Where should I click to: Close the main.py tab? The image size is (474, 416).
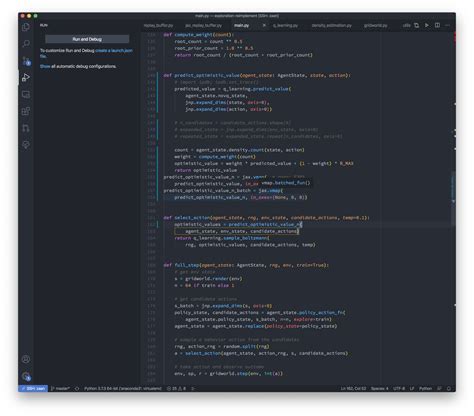point(264,25)
